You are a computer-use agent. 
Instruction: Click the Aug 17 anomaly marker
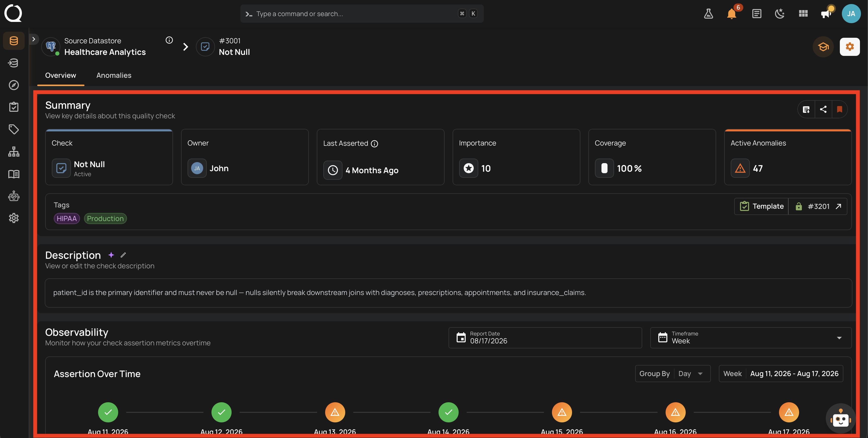coord(789,412)
